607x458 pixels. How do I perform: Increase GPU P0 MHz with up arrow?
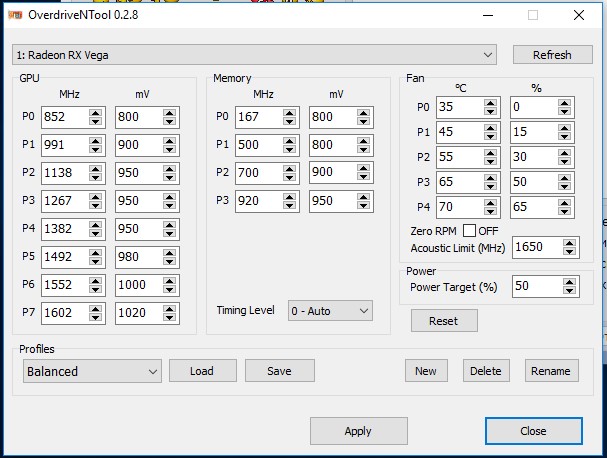[95, 113]
